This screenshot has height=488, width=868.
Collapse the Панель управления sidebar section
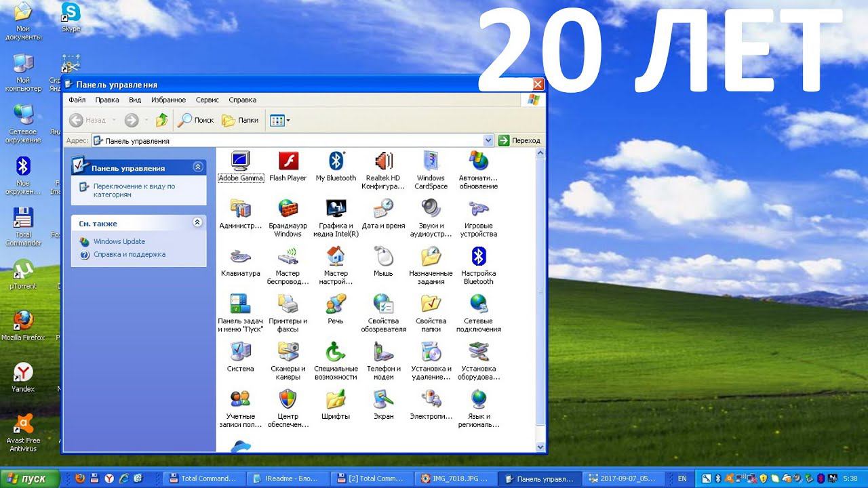(x=197, y=167)
